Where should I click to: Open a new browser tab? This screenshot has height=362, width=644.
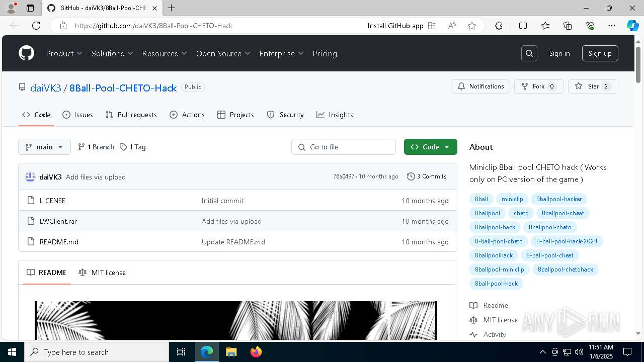pos(172,8)
